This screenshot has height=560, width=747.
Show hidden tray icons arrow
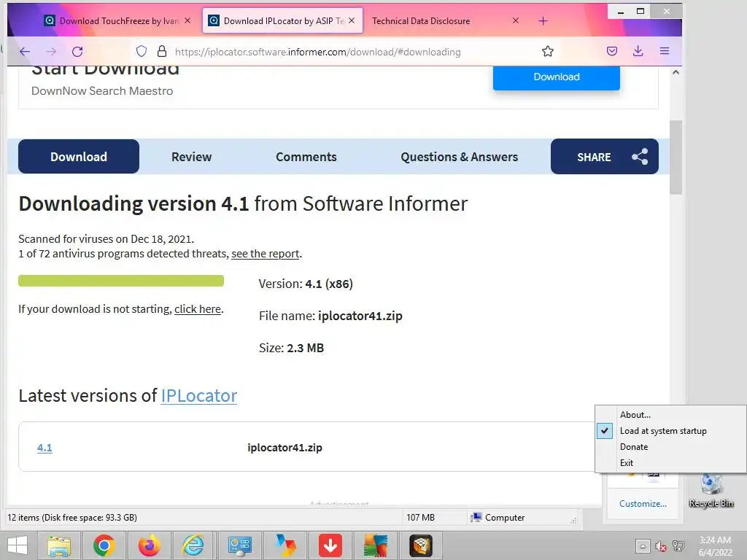pos(642,545)
